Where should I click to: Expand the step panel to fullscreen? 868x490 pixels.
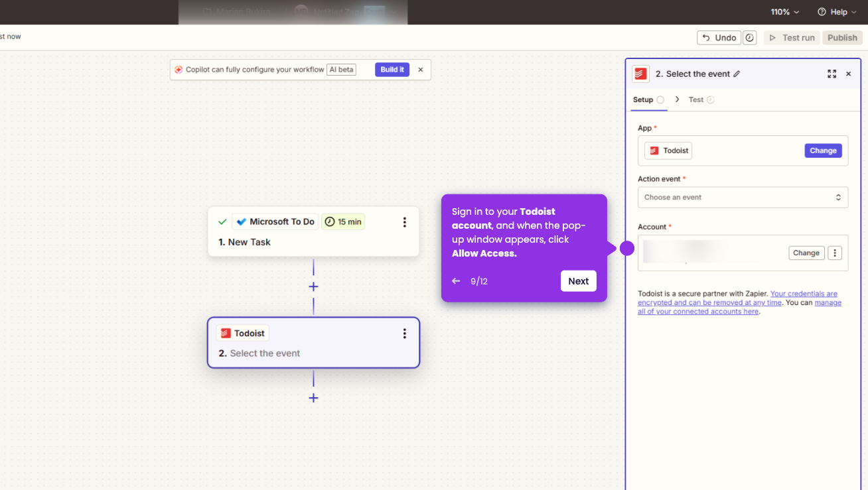(x=832, y=74)
